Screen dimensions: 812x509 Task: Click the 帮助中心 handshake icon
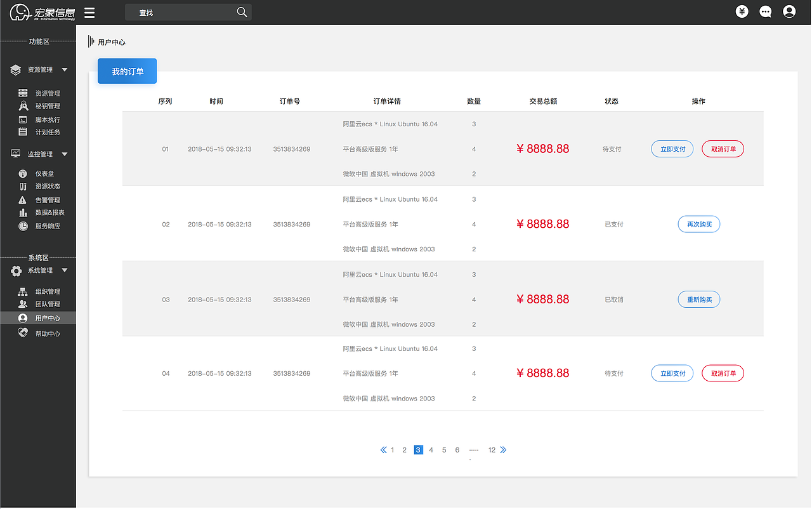point(23,333)
